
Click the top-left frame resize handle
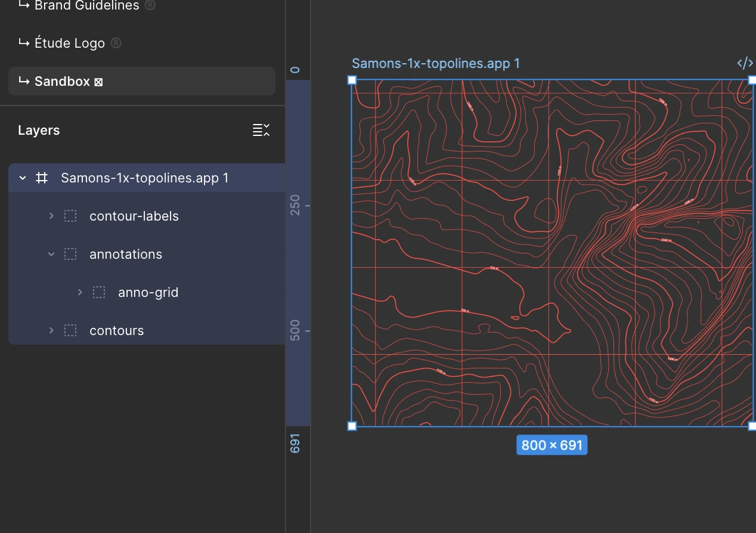click(x=352, y=80)
